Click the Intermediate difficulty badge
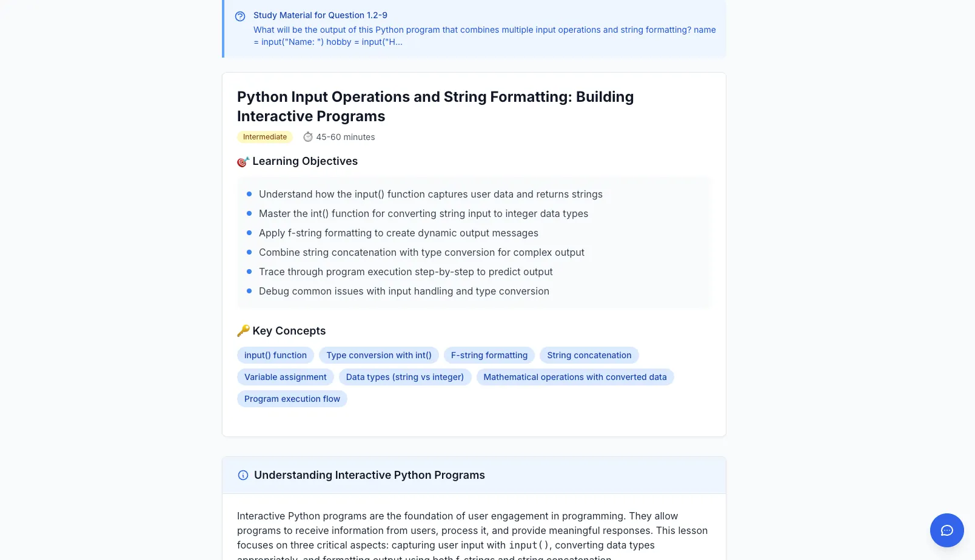Viewport: 975px width, 560px height. click(265, 137)
